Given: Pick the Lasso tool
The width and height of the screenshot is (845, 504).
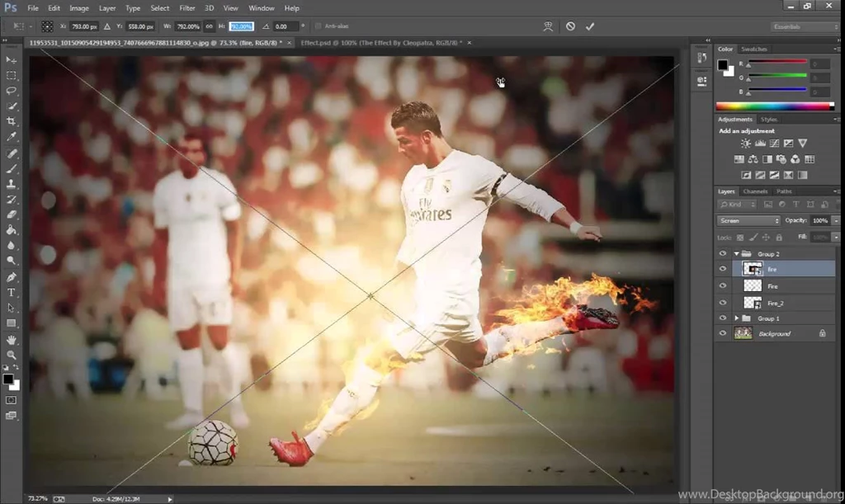Looking at the screenshot, I should pyautogui.click(x=11, y=91).
